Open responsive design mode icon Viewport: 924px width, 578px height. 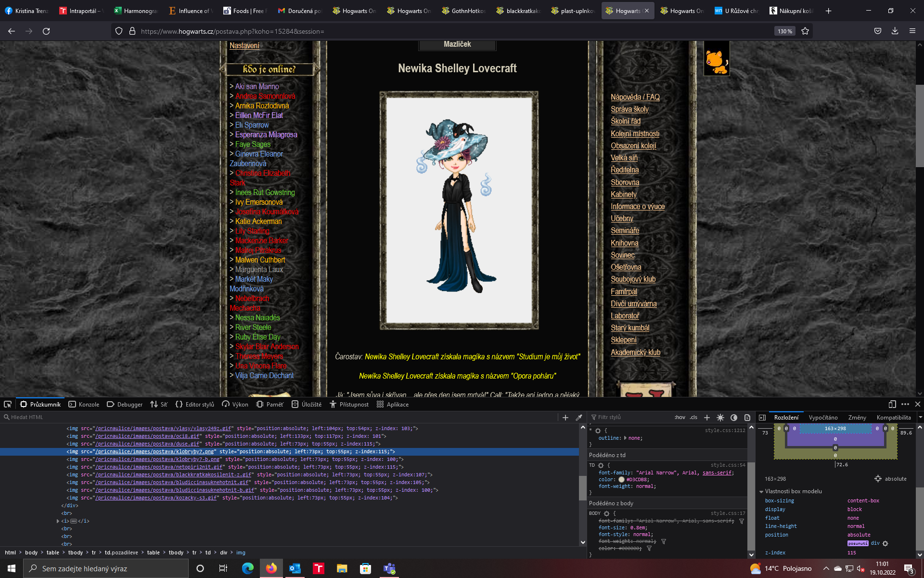click(x=892, y=404)
